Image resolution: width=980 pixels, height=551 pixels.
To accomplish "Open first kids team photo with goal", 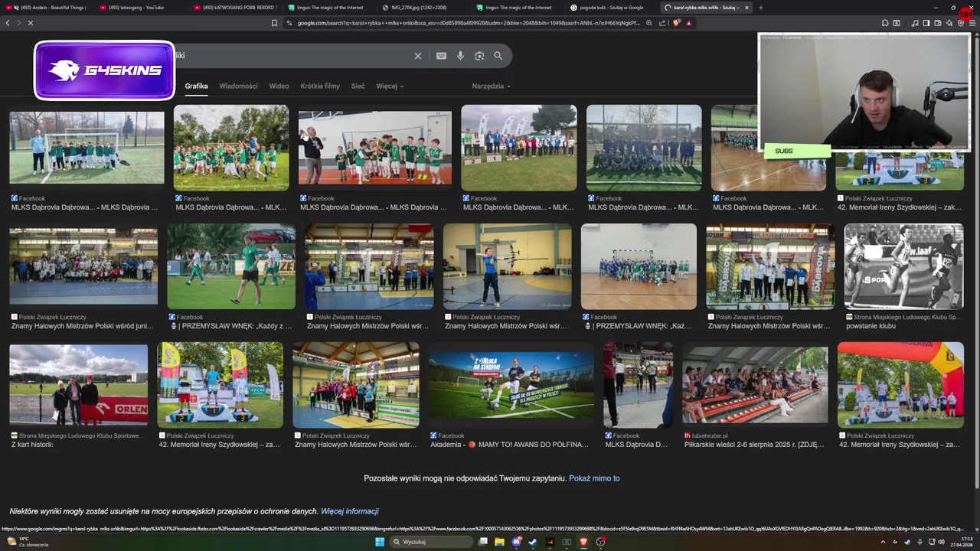I will coord(87,148).
